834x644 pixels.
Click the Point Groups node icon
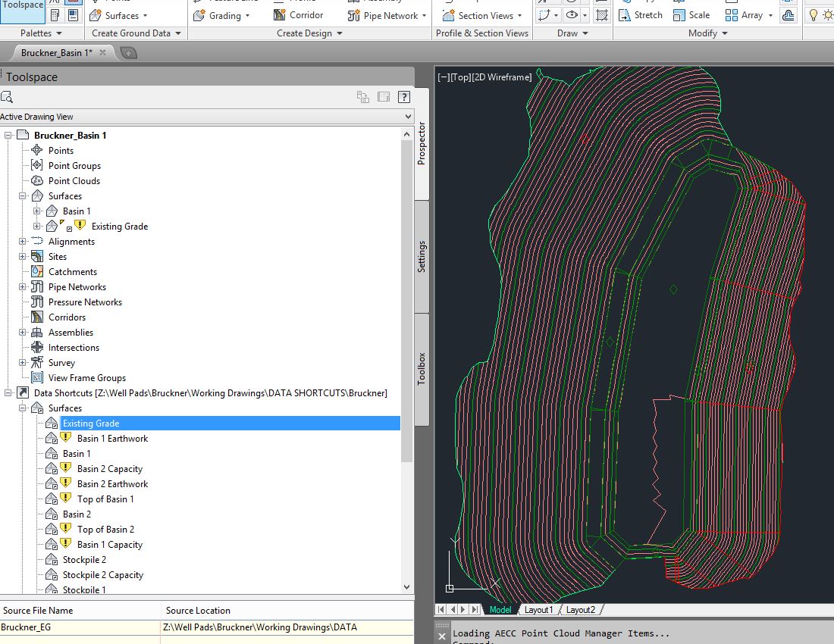click(x=36, y=165)
